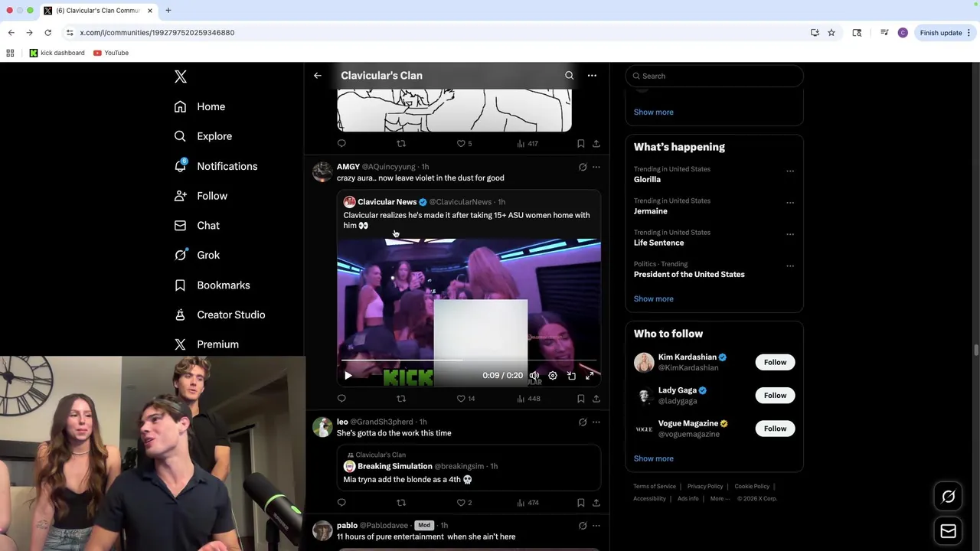Repost leo's post
This screenshot has height=551, width=980.
pos(401,503)
